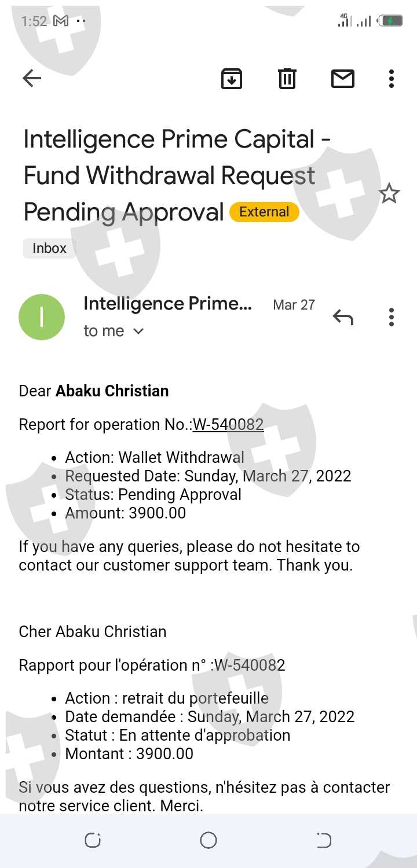Tap the email subject title
Viewport: 417px width, 868px height.
pyautogui.click(x=174, y=175)
